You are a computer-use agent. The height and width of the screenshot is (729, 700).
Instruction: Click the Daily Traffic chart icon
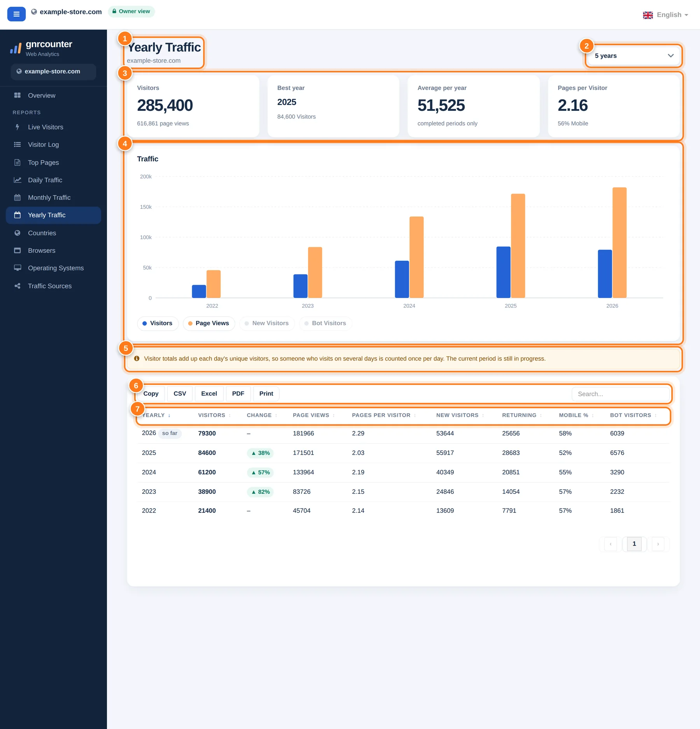coord(17,180)
